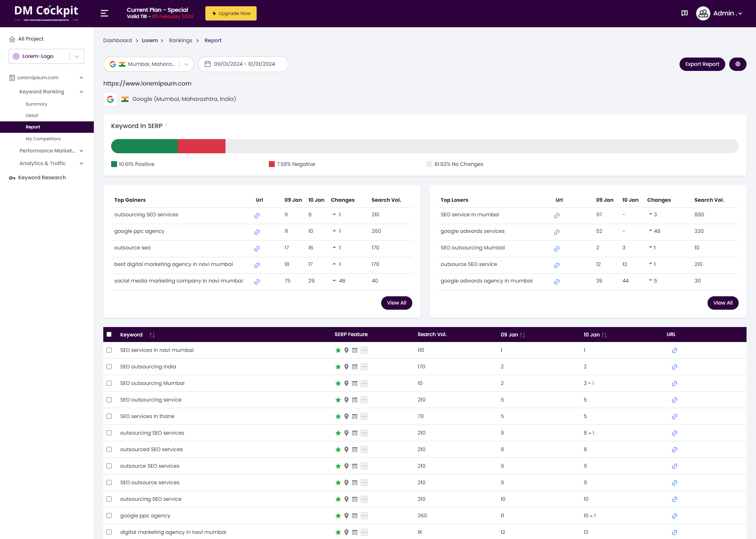The width and height of the screenshot is (756, 539).
Task: Open the Mumbai, Maharashtra search engine dropdown
Action: point(186,64)
